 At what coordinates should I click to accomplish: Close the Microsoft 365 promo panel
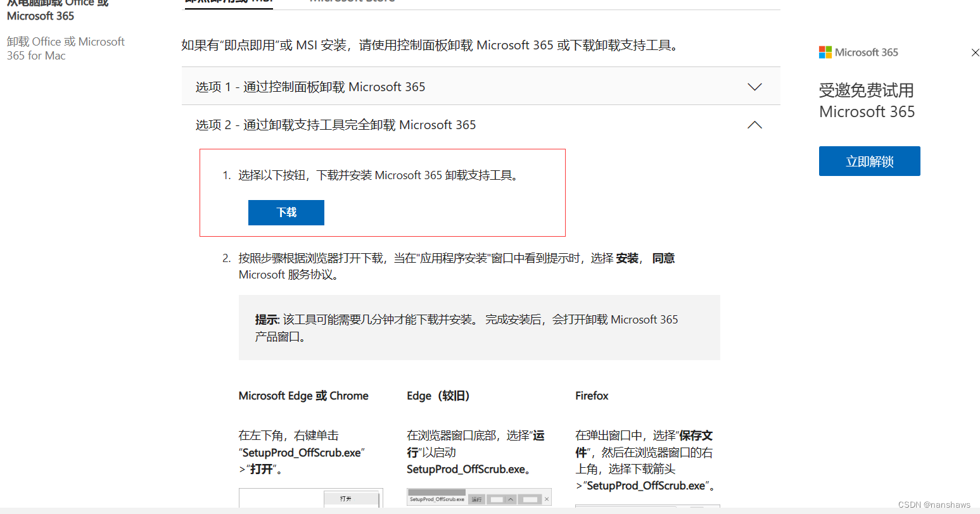pos(975,53)
